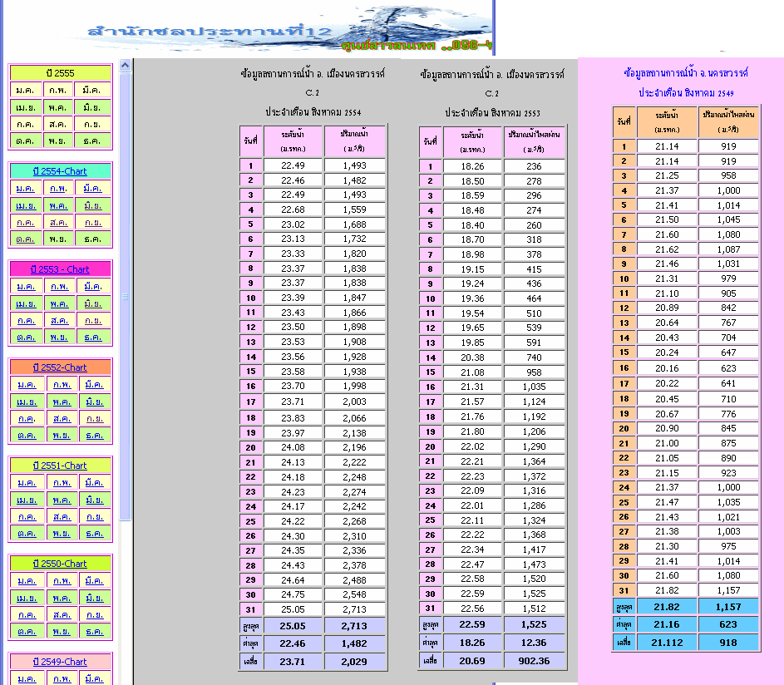Click the 2,548 flow value cell

point(354,594)
